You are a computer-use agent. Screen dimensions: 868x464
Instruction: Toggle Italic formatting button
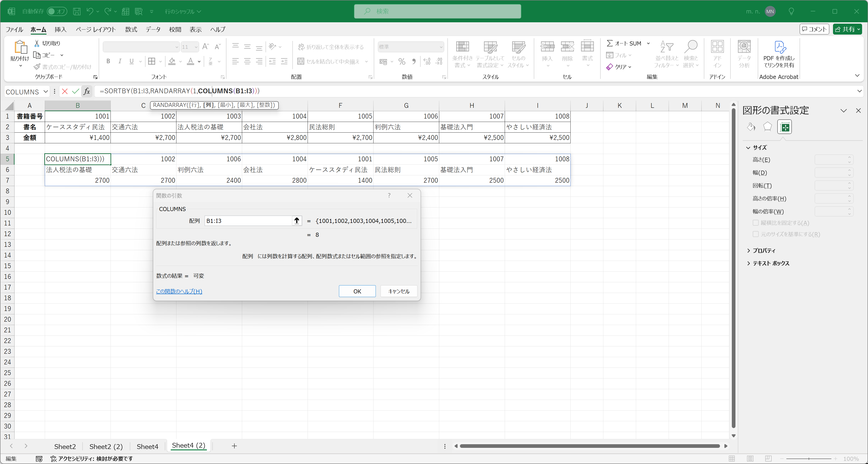(x=120, y=61)
